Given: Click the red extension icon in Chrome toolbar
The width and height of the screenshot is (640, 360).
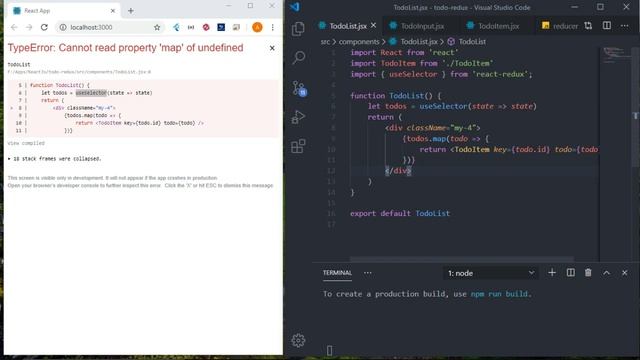Looking at the screenshot, I should 206,27.
